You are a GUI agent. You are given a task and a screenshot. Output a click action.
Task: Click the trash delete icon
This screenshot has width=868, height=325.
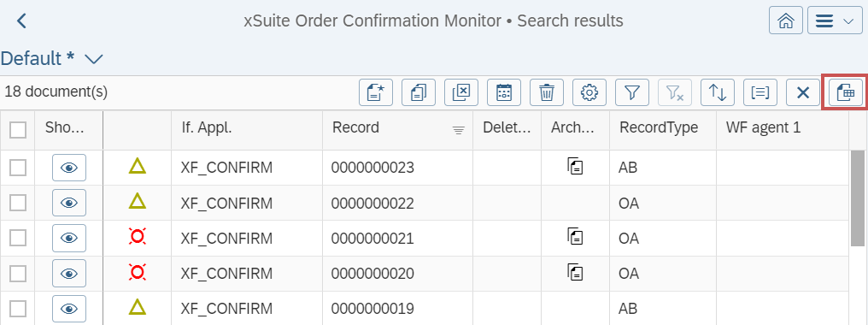(547, 92)
